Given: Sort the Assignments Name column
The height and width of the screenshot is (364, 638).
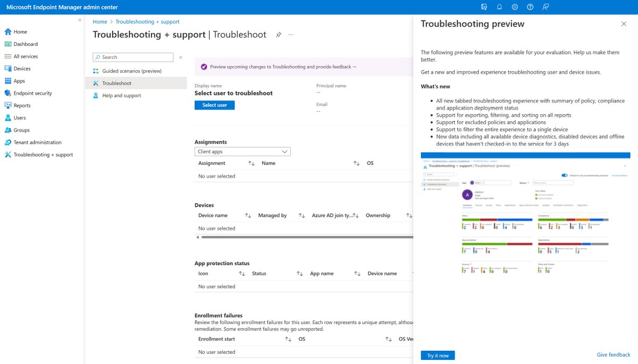Looking at the screenshot, I should (357, 163).
